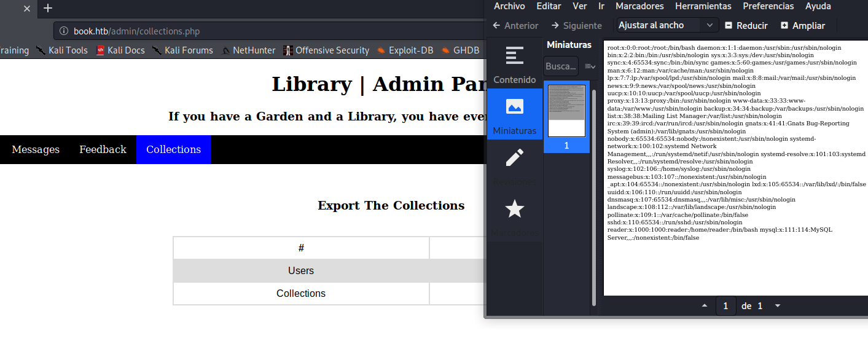This screenshot has width=868, height=346.
Task: Switch to the Feedback tab
Action: 103,149
